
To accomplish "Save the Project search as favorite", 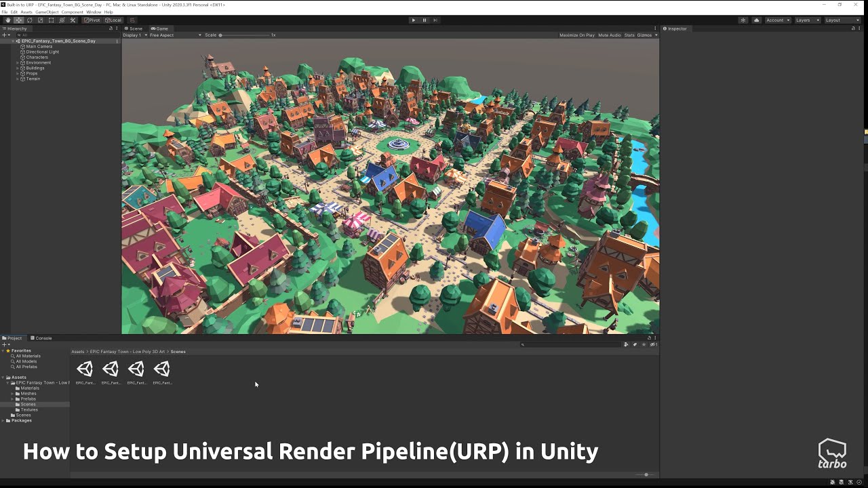I will tap(644, 344).
